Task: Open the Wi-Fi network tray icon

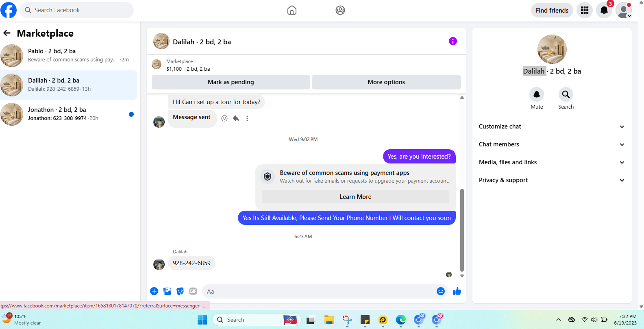Action: pos(584,320)
